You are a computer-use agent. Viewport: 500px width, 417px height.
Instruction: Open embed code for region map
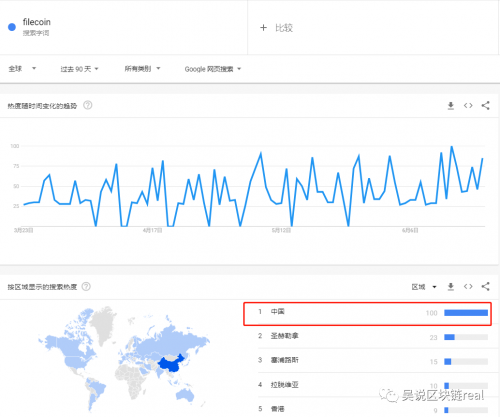pyautogui.click(x=468, y=287)
